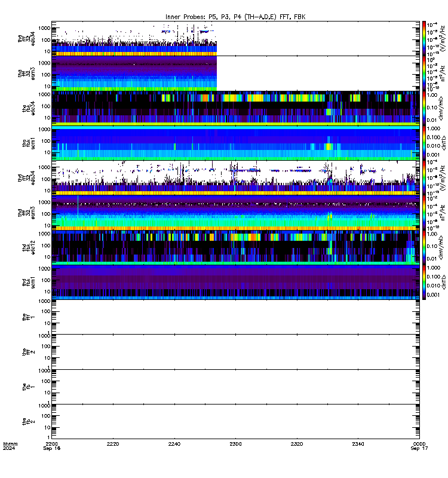Click the "the fb 2" panel label
This screenshot has height=478, width=448.
coord(29,422)
